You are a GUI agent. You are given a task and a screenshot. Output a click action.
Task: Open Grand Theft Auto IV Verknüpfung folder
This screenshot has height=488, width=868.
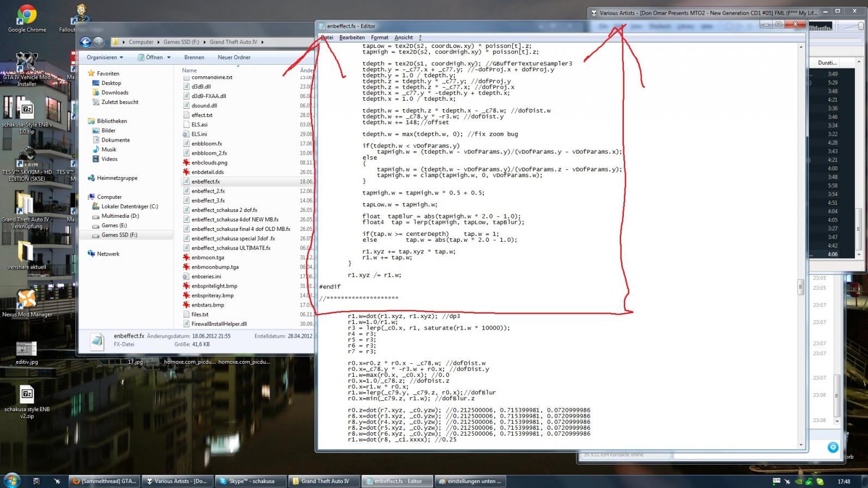pyautogui.click(x=27, y=210)
